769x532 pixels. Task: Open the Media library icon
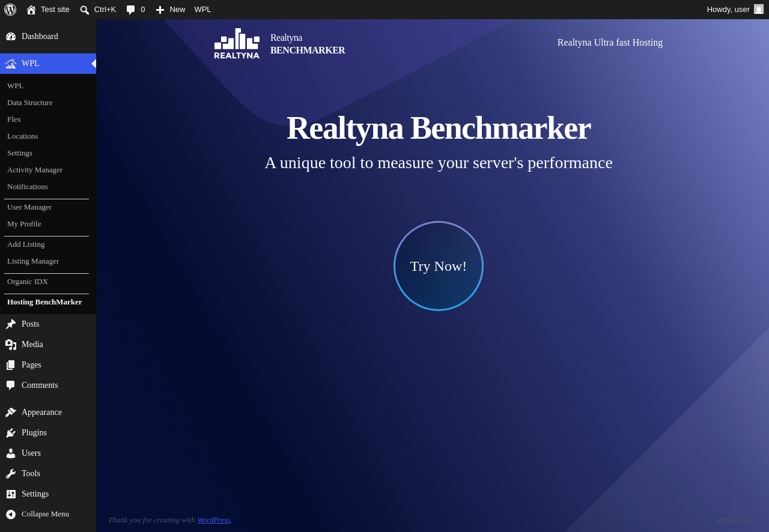tap(11, 345)
